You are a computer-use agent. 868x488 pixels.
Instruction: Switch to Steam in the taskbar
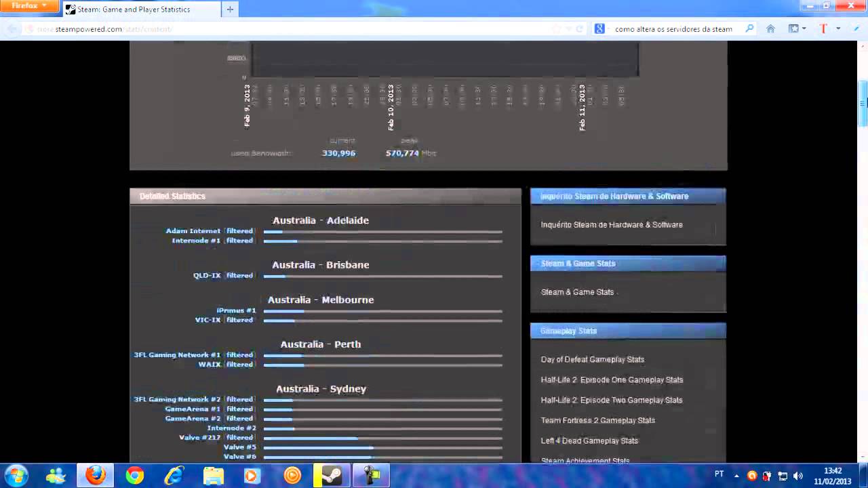tap(332, 476)
